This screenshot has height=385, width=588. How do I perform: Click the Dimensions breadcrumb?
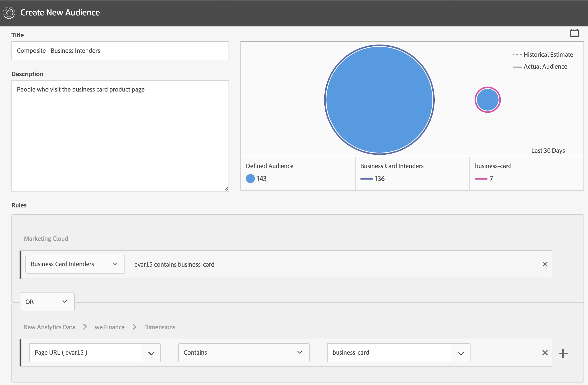click(160, 327)
